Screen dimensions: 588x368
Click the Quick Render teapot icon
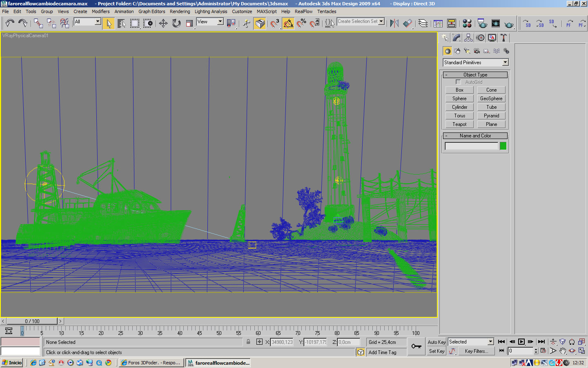(x=509, y=23)
